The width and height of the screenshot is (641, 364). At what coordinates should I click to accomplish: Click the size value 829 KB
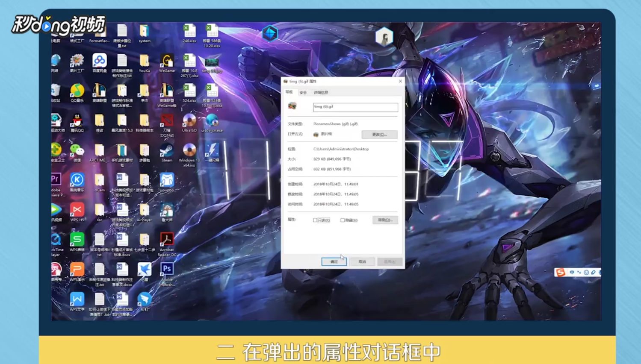(332, 159)
